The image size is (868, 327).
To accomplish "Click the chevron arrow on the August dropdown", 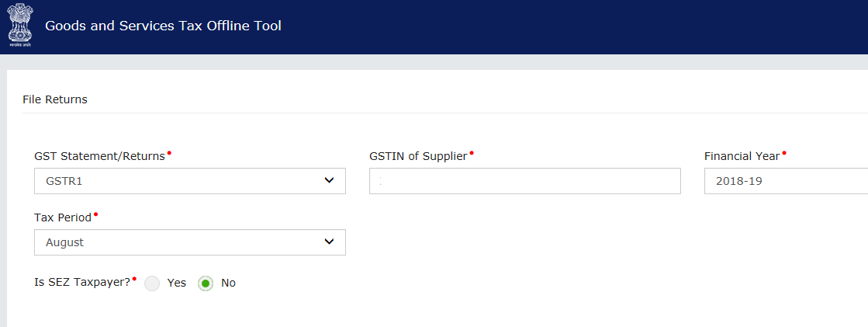I will (x=329, y=242).
